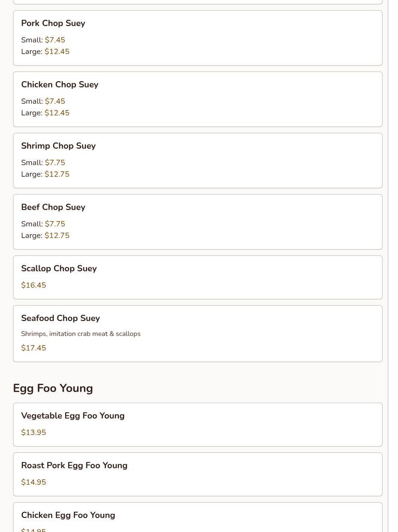Open the Vegetable Egg Foo Young item
The width and height of the screenshot is (398, 532).
[x=73, y=416]
